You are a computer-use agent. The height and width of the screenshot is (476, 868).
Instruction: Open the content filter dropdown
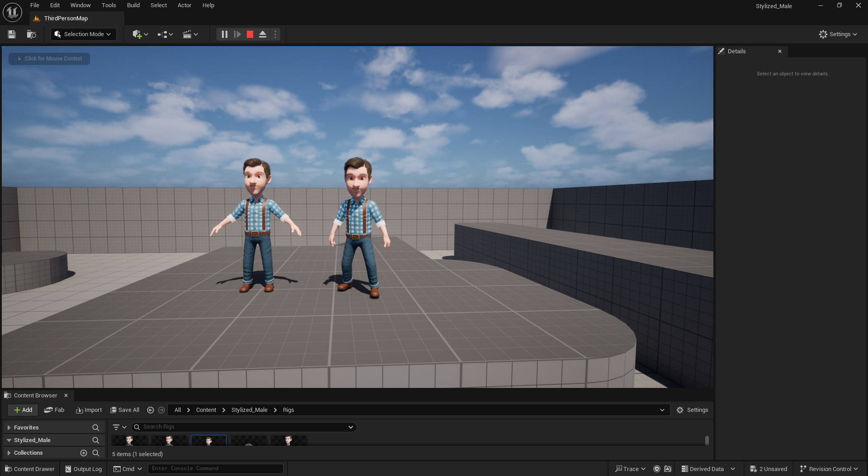pyautogui.click(x=119, y=427)
